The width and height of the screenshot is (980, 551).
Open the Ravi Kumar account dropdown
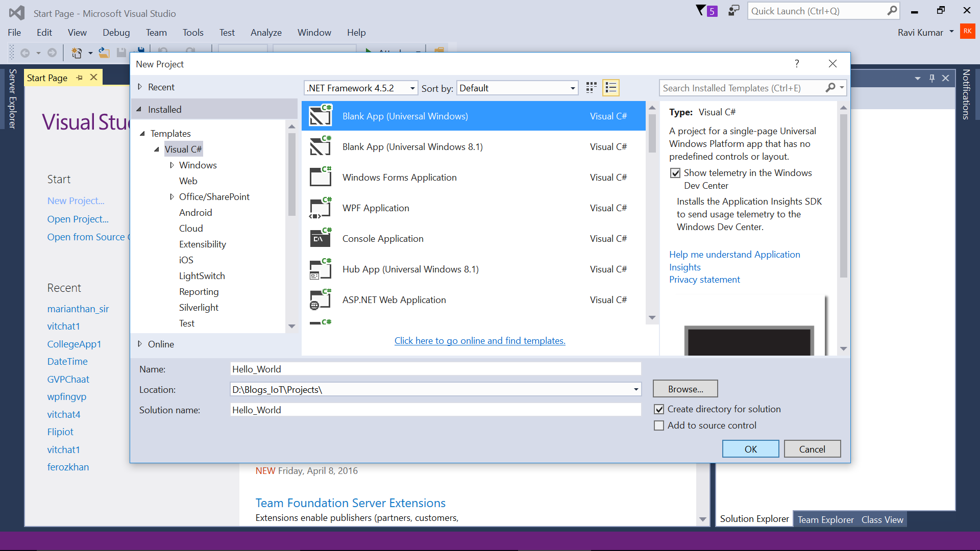coord(951,32)
